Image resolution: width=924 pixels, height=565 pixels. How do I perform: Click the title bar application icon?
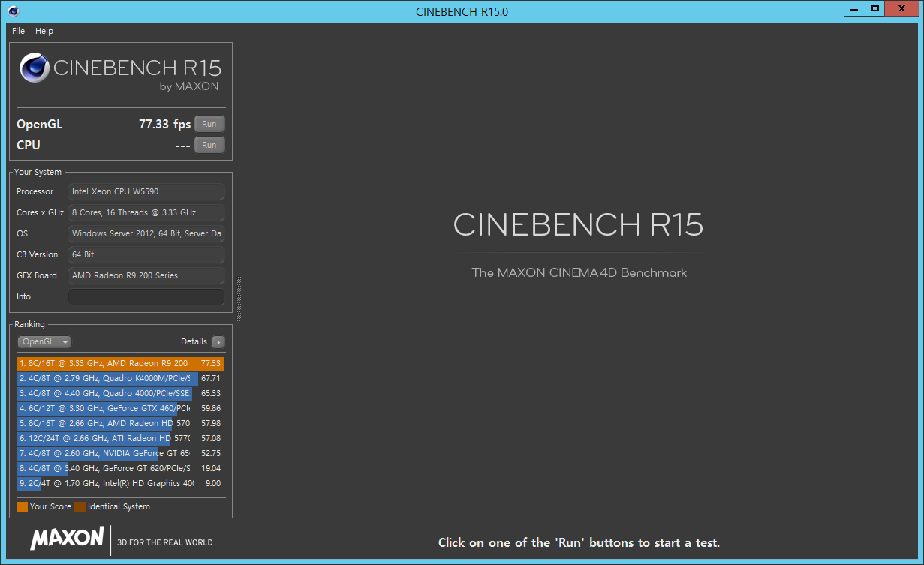tap(14, 11)
